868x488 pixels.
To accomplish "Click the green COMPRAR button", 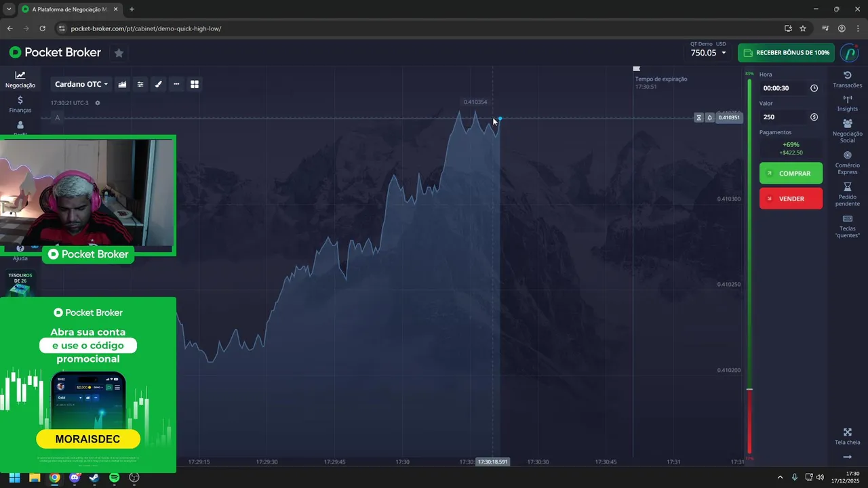I will [x=791, y=174].
